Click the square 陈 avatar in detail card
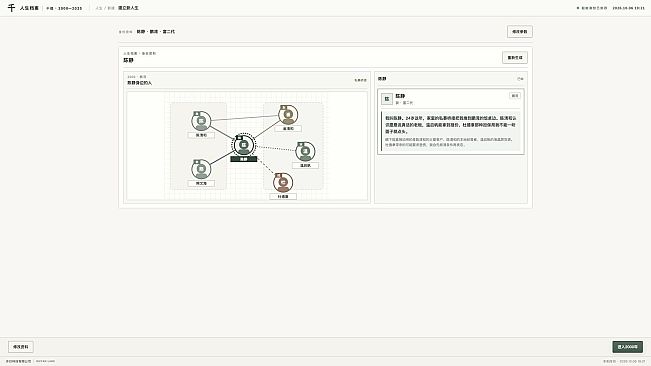This screenshot has height=366, width=651. [x=387, y=99]
